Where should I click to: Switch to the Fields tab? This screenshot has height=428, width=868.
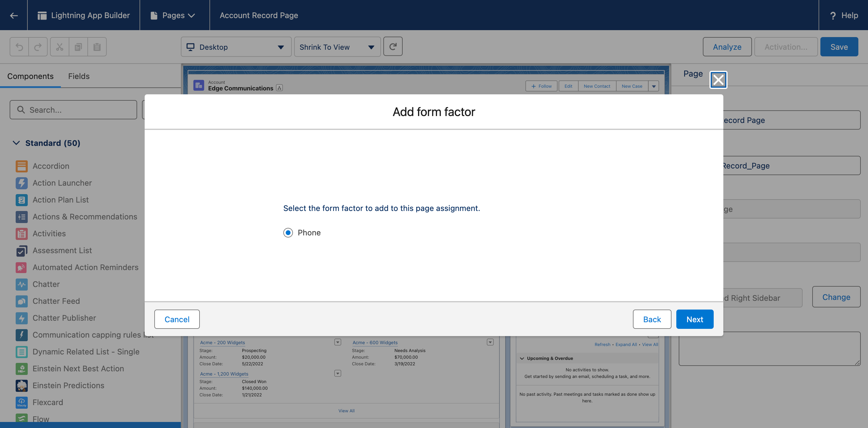[x=78, y=76]
